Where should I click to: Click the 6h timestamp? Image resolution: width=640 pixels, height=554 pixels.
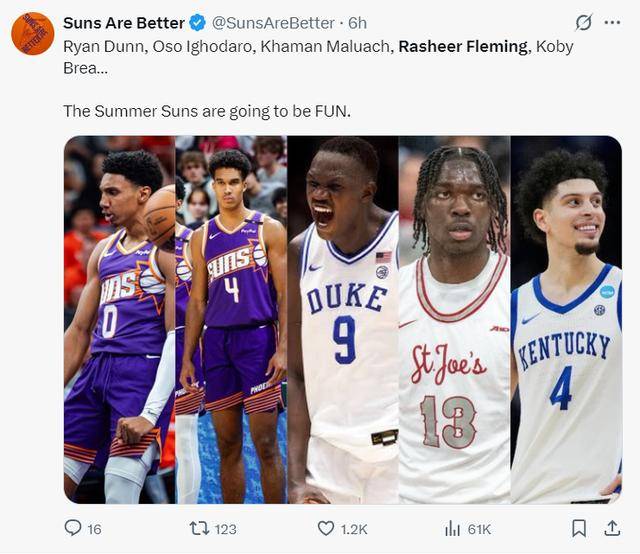tap(357, 23)
